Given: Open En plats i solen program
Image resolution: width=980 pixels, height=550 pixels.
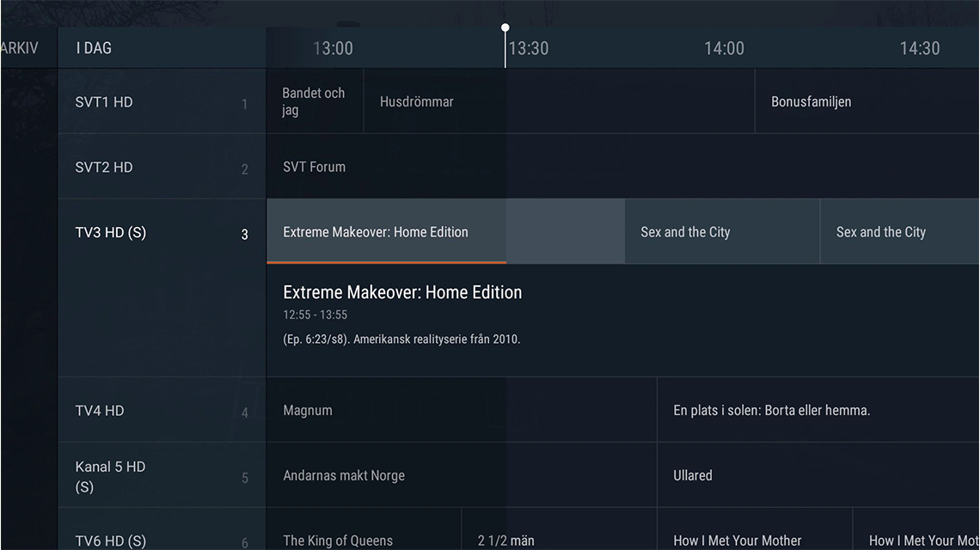Looking at the screenshot, I should (x=818, y=411).
